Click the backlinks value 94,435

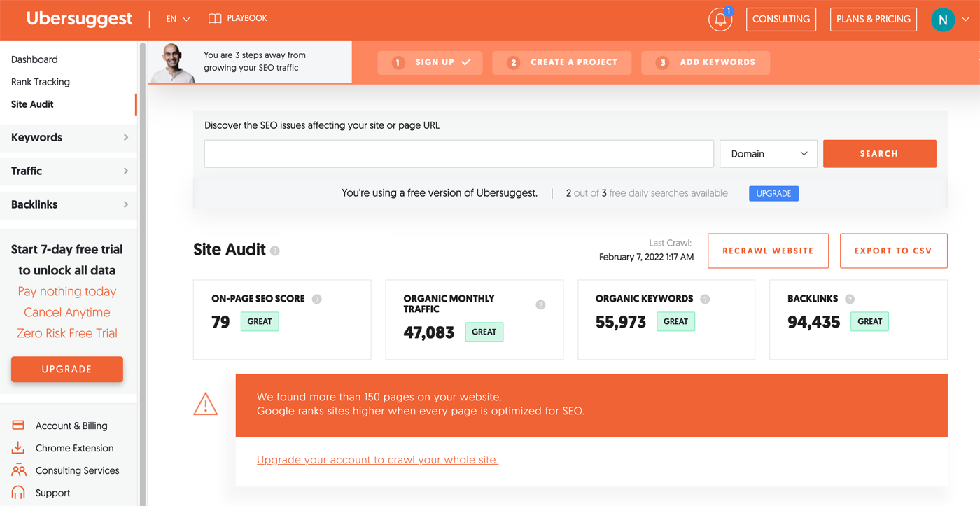coord(813,322)
